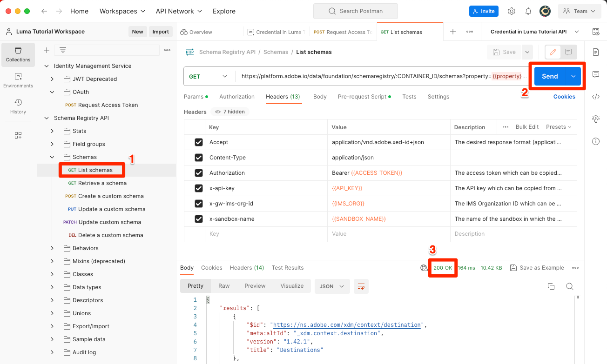Open the configure workspace sidebar grid icon
This screenshot has width=607, height=364.
pos(18,135)
